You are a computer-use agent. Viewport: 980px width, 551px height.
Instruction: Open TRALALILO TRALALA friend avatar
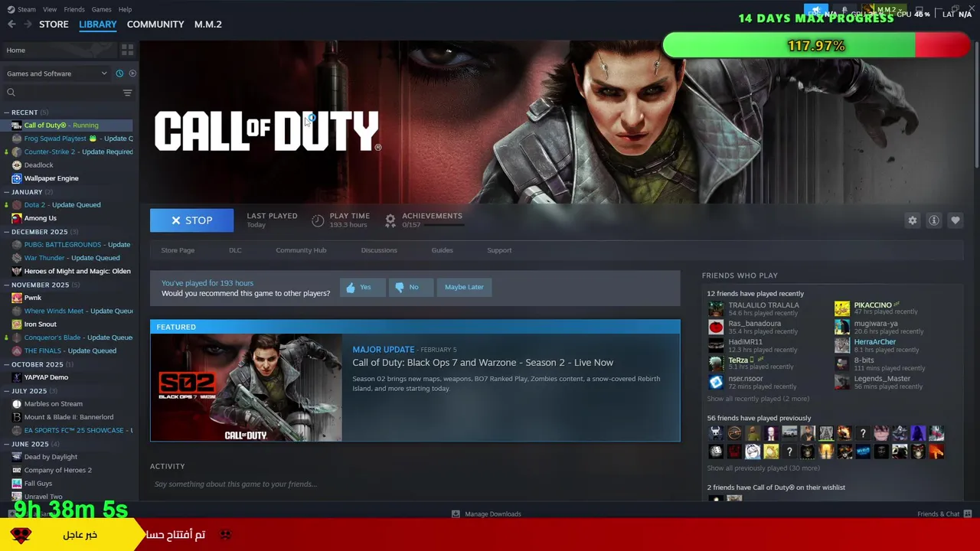pyautogui.click(x=716, y=308)
